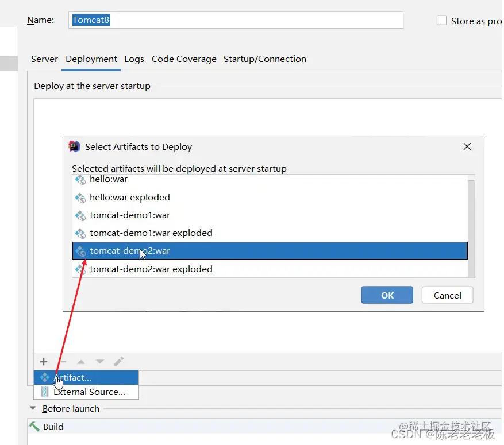This screenshot has height=445, width=504.
Task: Click the hello:war exploded artifact icon
Action: point(80,198)
